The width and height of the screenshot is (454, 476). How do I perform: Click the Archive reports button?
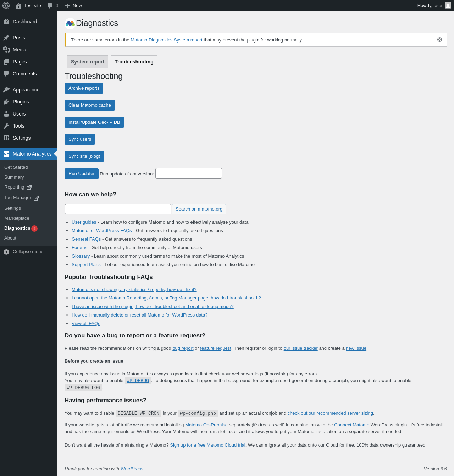(84, 88)
